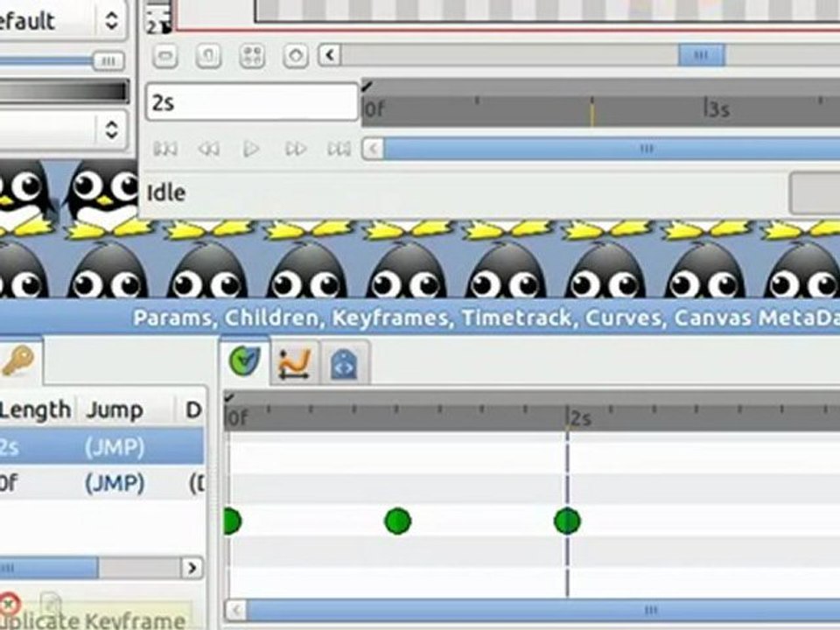This screenshot has height=630, width=840.
Task: Switch to the Curves tab
Action: (295, 363)
